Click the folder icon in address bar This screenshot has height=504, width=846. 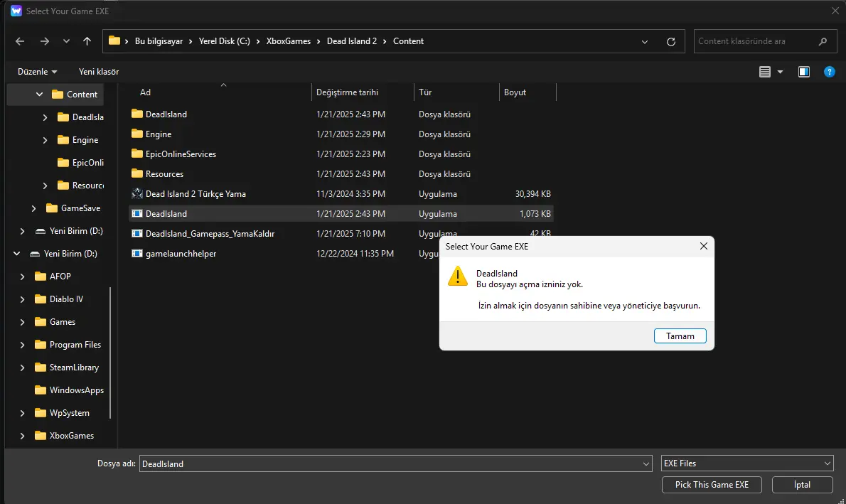pyautogui.click(x=114, y=41)
